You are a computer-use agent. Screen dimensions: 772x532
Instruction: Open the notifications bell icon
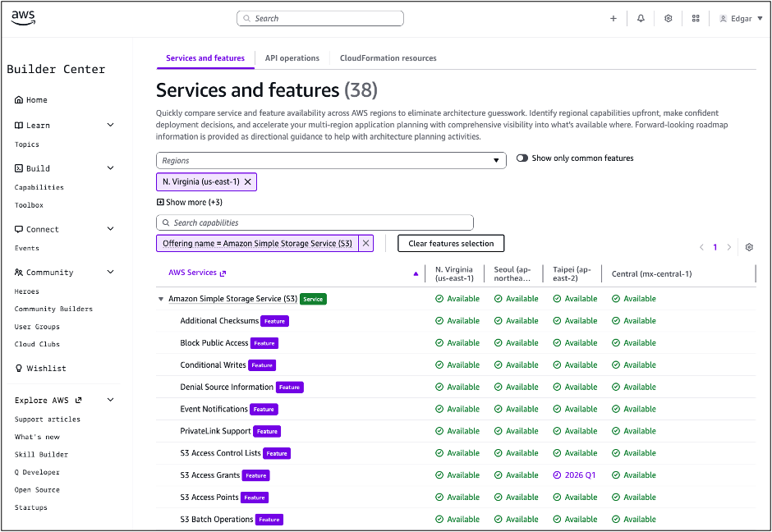tap(641, 19)
